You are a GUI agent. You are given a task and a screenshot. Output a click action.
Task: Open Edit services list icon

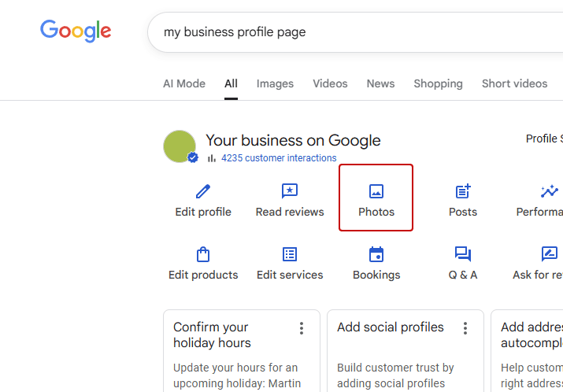pyautogui.click(x=290, y=254)
